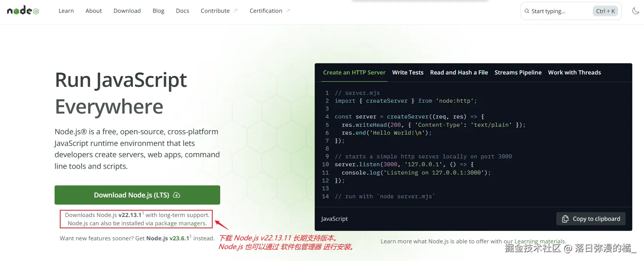Image resolution: width=644 pixels, height=261 pixels.
Task: Click the import createServer code line
Action: [406, 101]
